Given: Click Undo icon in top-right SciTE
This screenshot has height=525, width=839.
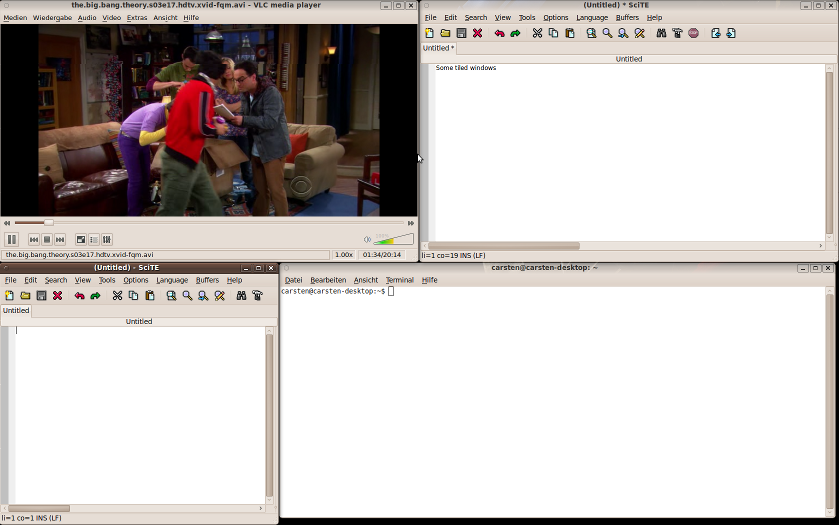Looking at the screenshot, I should click(x=499, y=33).
